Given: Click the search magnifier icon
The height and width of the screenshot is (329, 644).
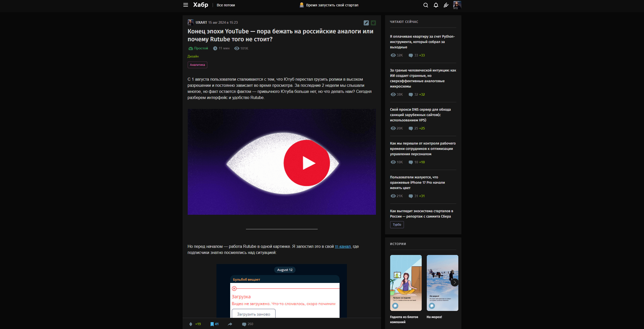Looking at the screenshot, I should pyautogui.click(x=426, y=5).
